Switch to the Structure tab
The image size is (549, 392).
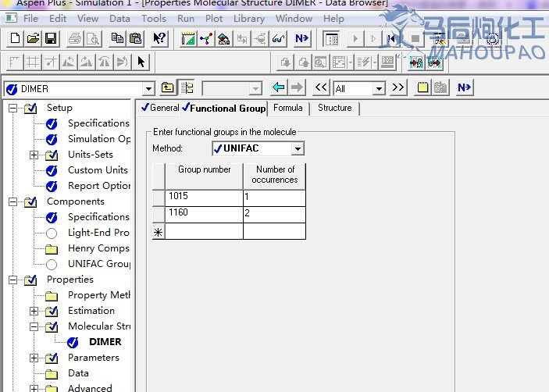click(335, 108)
